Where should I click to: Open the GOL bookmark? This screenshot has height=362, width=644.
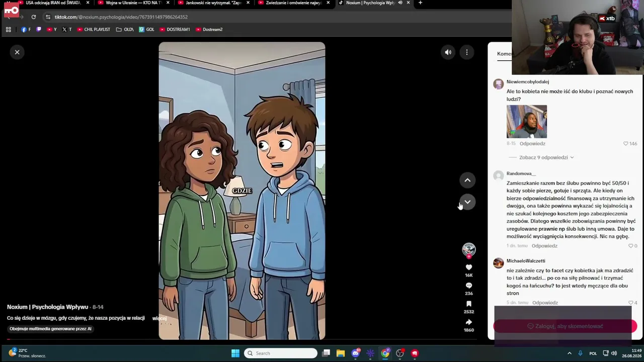146,30
